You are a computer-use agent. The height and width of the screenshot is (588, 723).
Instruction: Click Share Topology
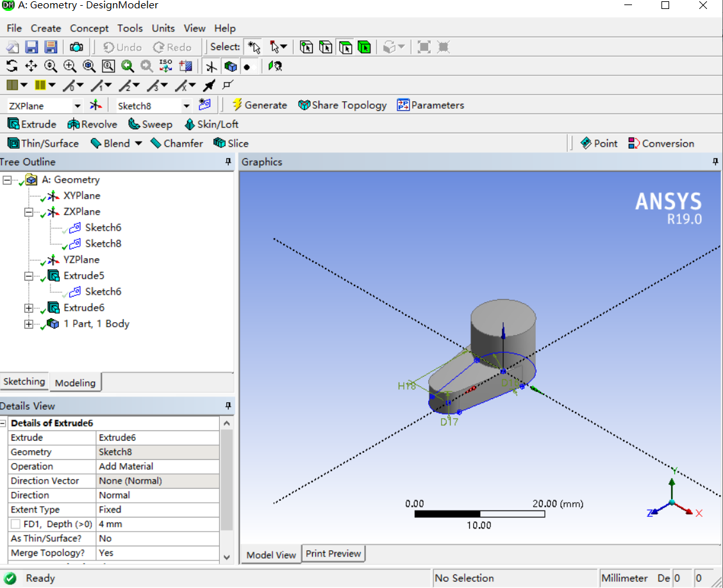tap(343, 105)
